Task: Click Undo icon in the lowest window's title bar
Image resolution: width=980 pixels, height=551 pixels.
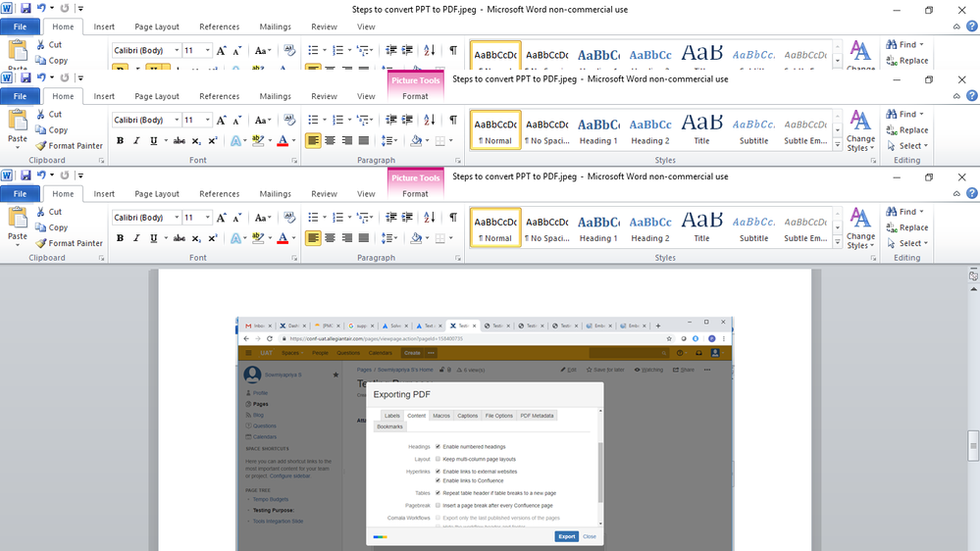Action: (x=41, y=175)
